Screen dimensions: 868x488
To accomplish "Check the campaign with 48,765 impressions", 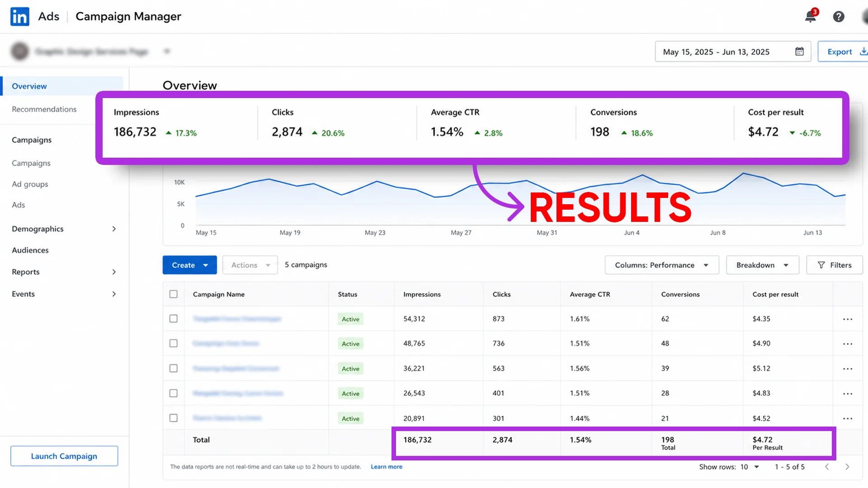I will click(174, 343).
